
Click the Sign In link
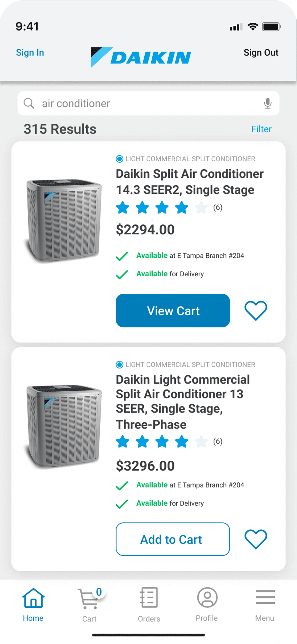30,52
